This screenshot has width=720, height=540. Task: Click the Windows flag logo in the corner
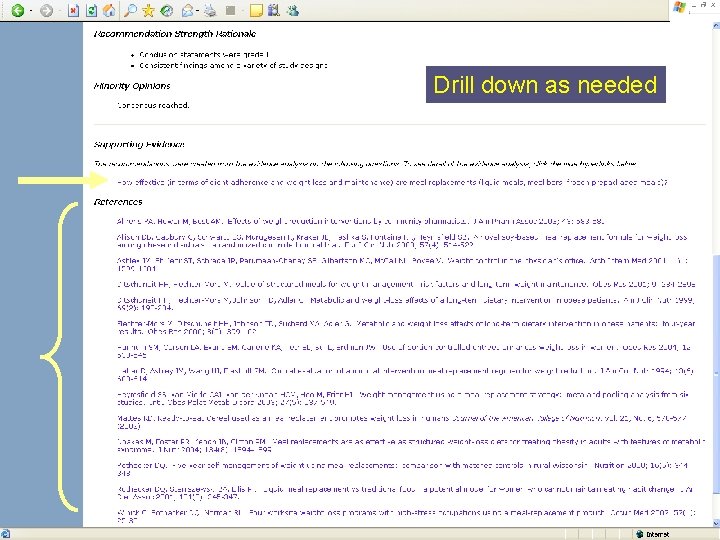[x=679, y=8]
